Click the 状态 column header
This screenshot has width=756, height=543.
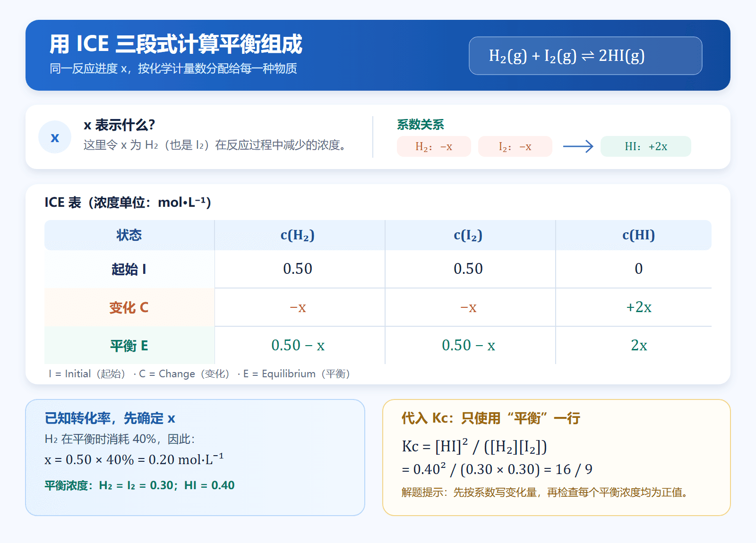pos(129,235)
